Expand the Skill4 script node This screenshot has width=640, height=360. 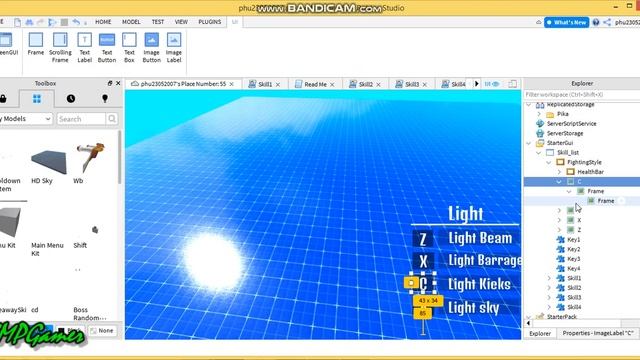[549, 307]
